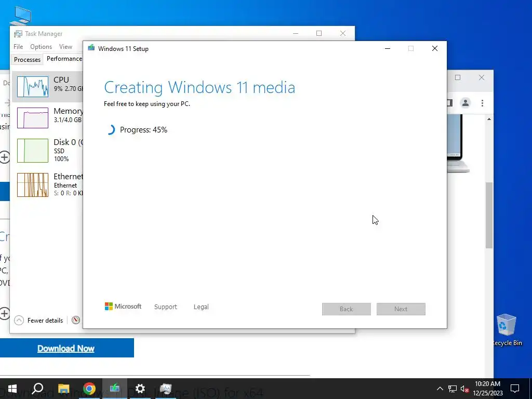Open the network tray icon

pos(453,389)
